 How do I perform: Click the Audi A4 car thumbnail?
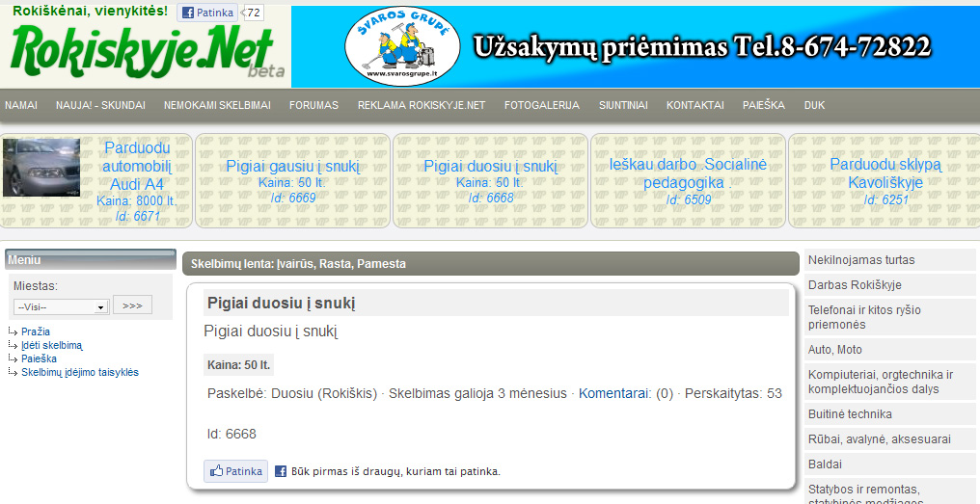coord(41,168)
